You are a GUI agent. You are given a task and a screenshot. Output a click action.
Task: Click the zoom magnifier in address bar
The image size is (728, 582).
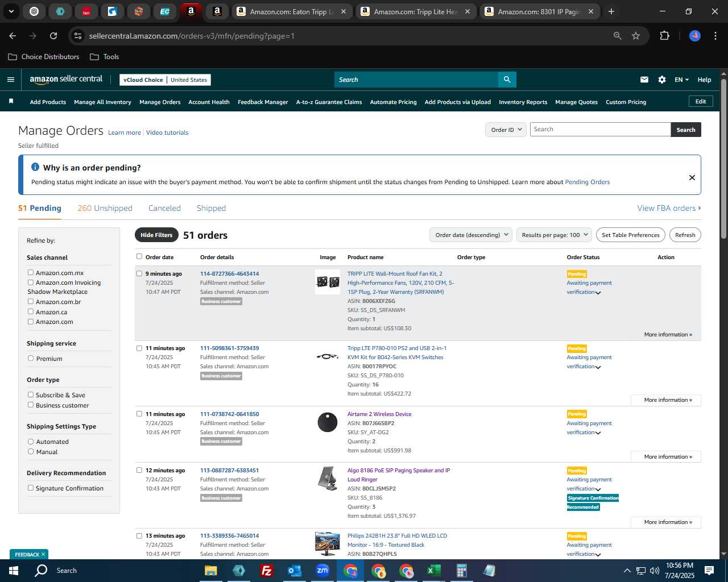point(617,36)
